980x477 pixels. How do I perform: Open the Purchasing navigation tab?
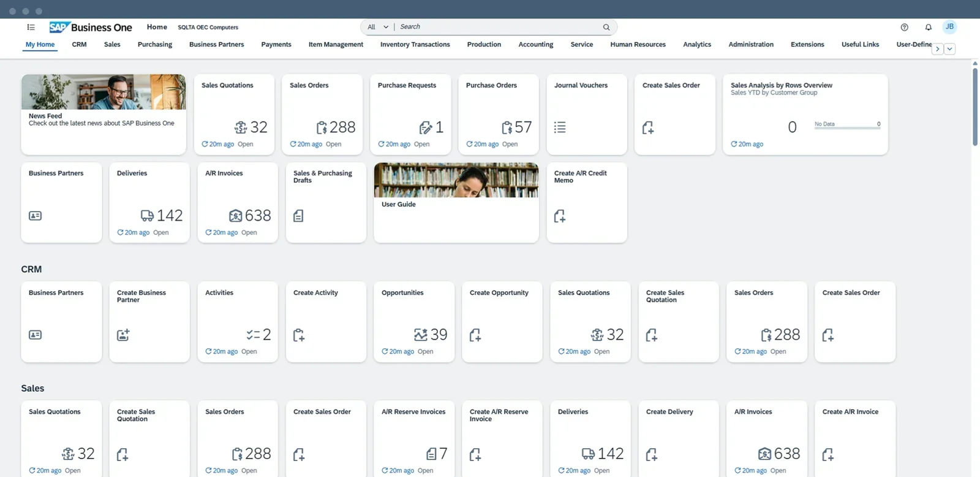(155, 44)
